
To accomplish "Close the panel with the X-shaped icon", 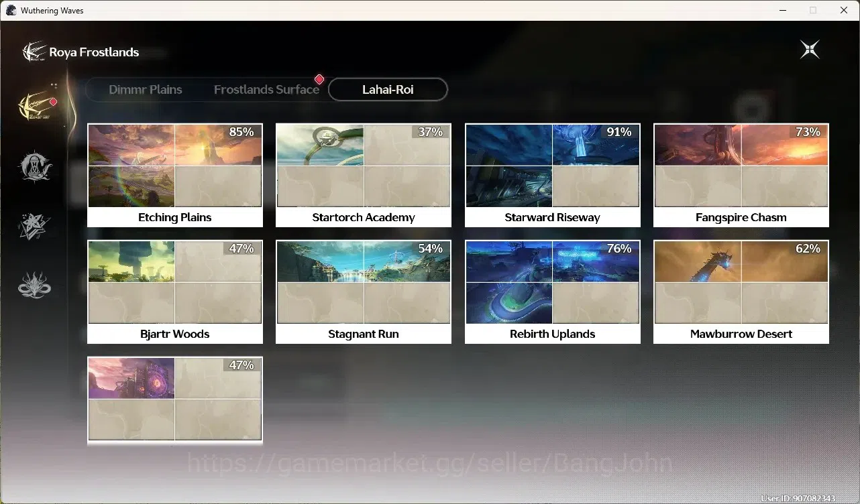I will pos(810,50).
